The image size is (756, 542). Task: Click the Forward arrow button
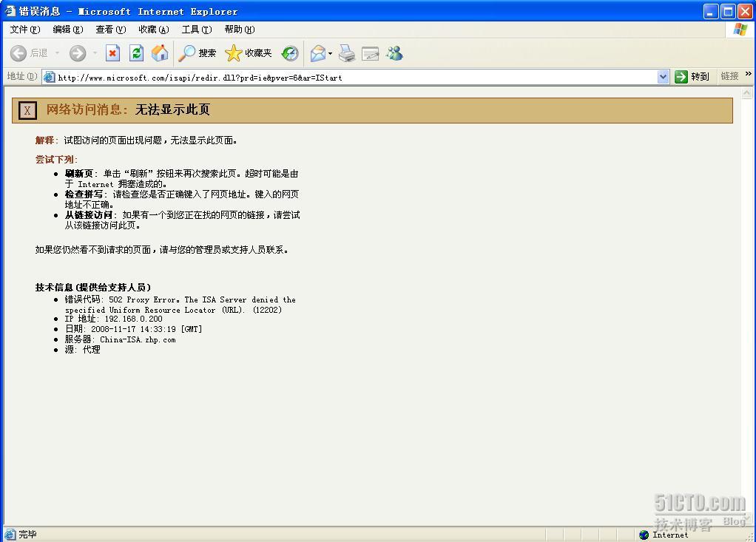pyautogui.click(x=77, y=53)
